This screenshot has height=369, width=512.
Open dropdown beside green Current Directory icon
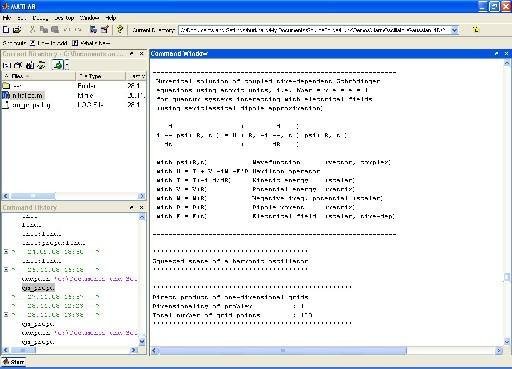67,65
